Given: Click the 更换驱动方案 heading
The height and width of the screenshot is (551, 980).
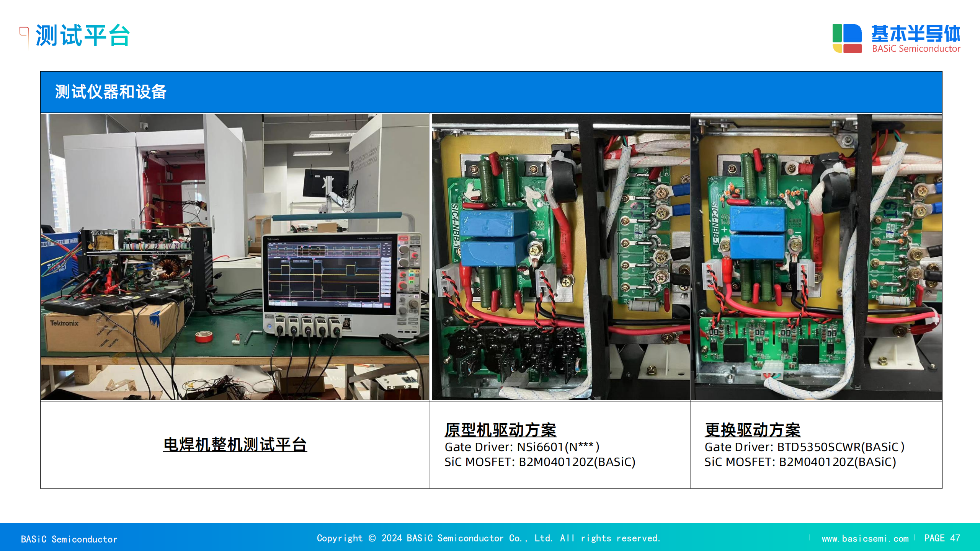Looking at the screenshot, I should [752, 430].
